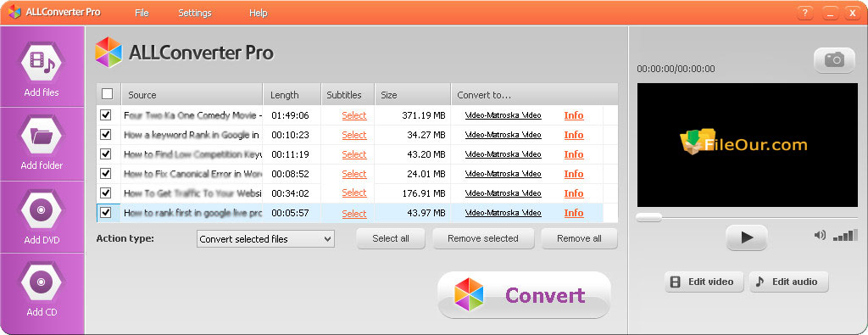This screenshot has height=335, width=868.
Task: Take a snapshot with camera icon
Action: point(834,60)
